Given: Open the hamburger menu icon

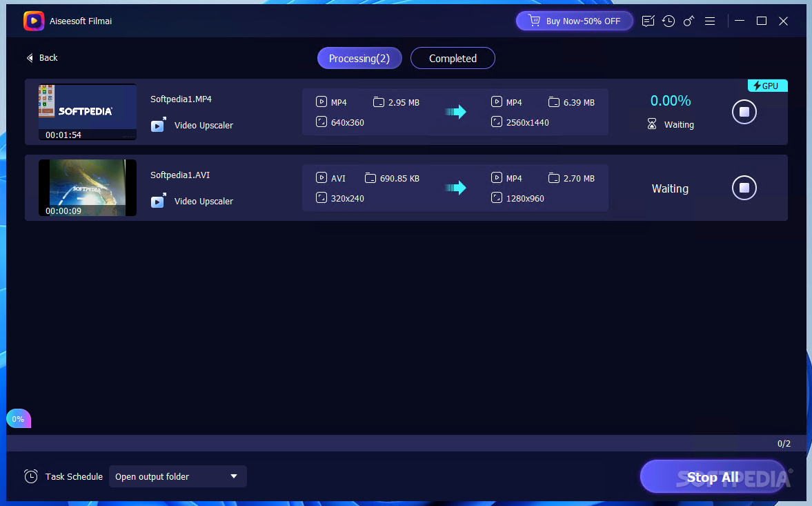Looking at the screenshot, I should [710, 21].
